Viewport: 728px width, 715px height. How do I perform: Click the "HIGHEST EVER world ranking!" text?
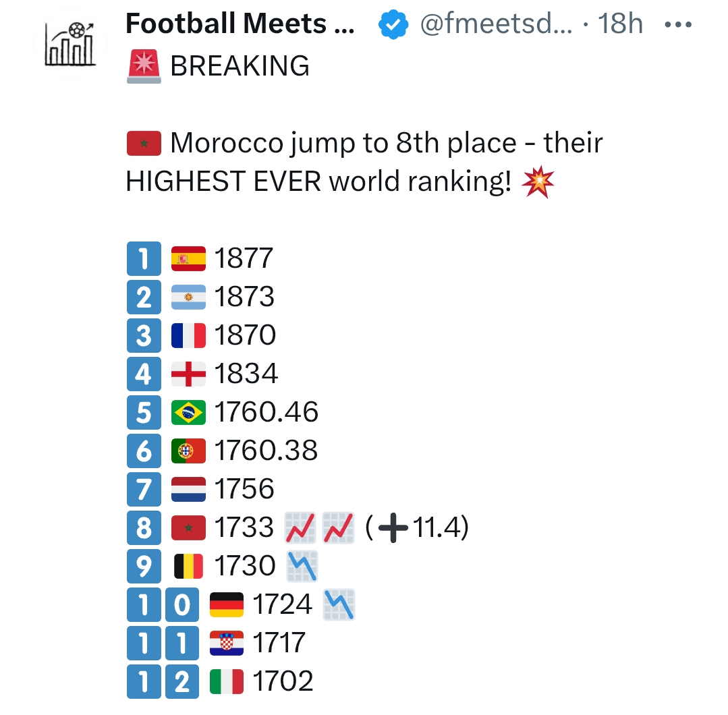click(x=318, y=183)
